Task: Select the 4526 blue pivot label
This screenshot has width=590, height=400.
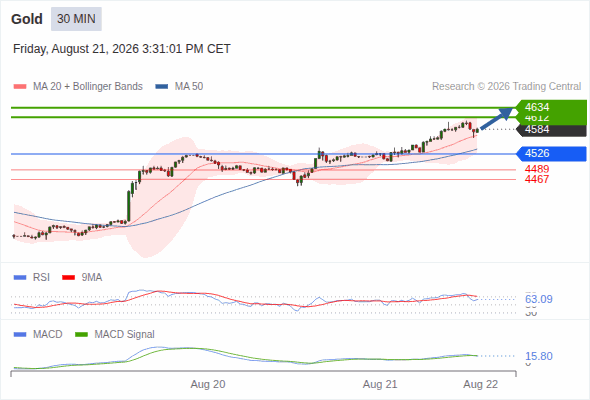Action: pos(551,154)
